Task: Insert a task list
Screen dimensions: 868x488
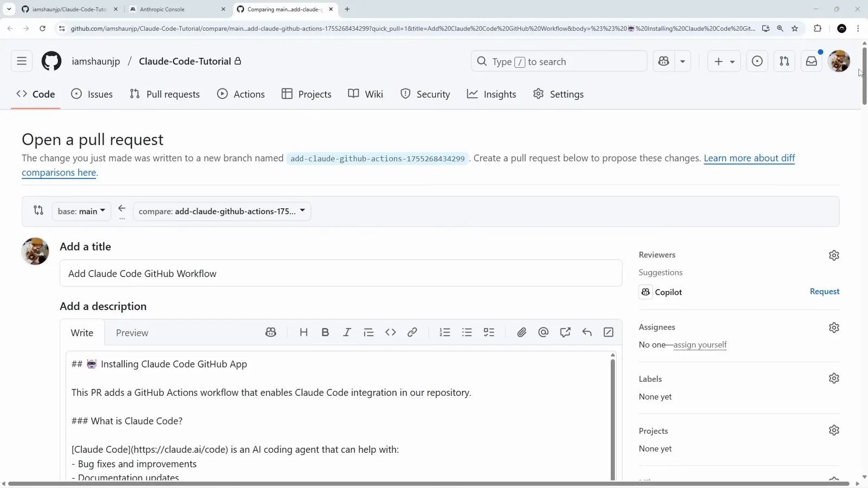Action: 489,332
